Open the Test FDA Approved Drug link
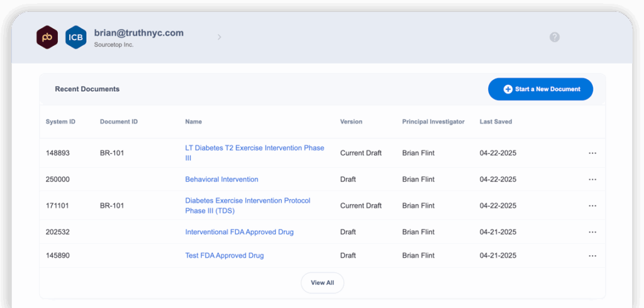 [224, 256]
